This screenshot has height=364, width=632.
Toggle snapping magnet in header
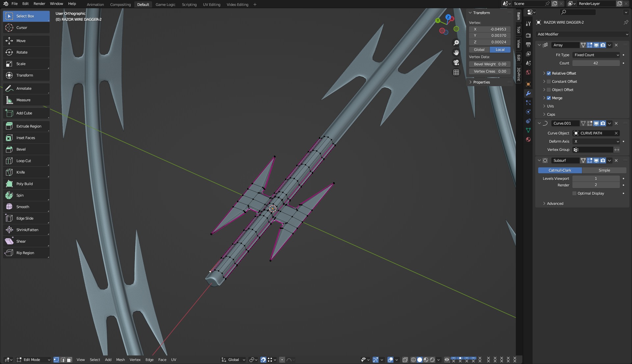263,360
